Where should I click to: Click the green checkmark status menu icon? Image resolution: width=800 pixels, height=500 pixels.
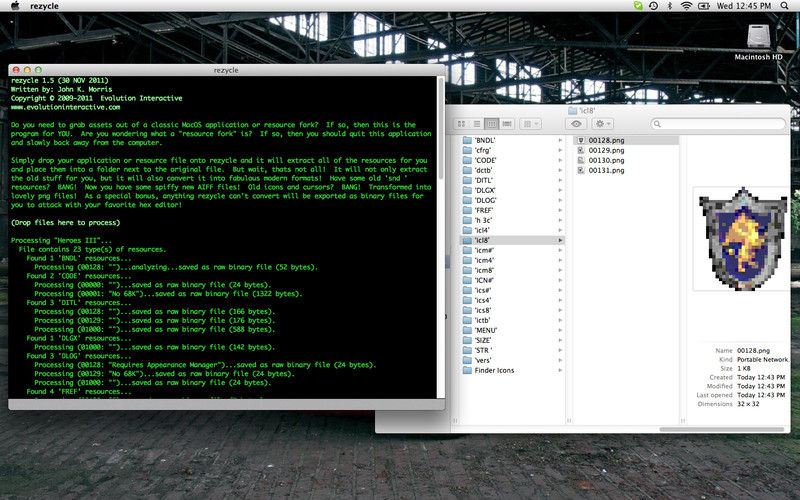638,6
